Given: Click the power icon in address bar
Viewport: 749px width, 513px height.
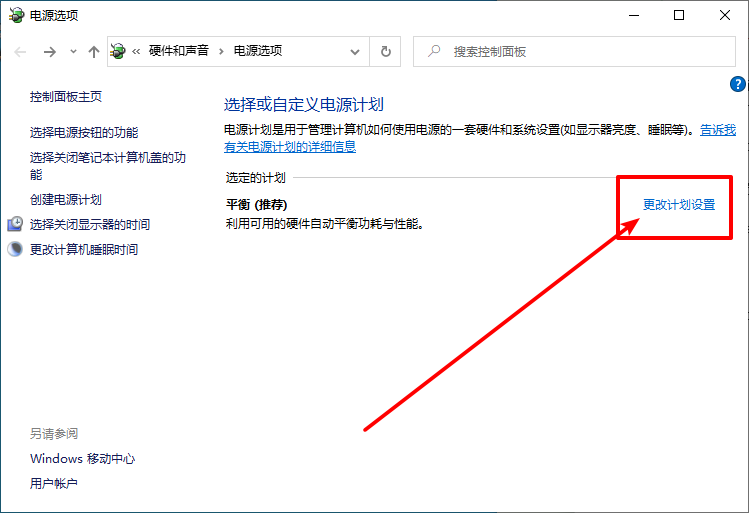Looking at the screenshot, I should (119, 51).
